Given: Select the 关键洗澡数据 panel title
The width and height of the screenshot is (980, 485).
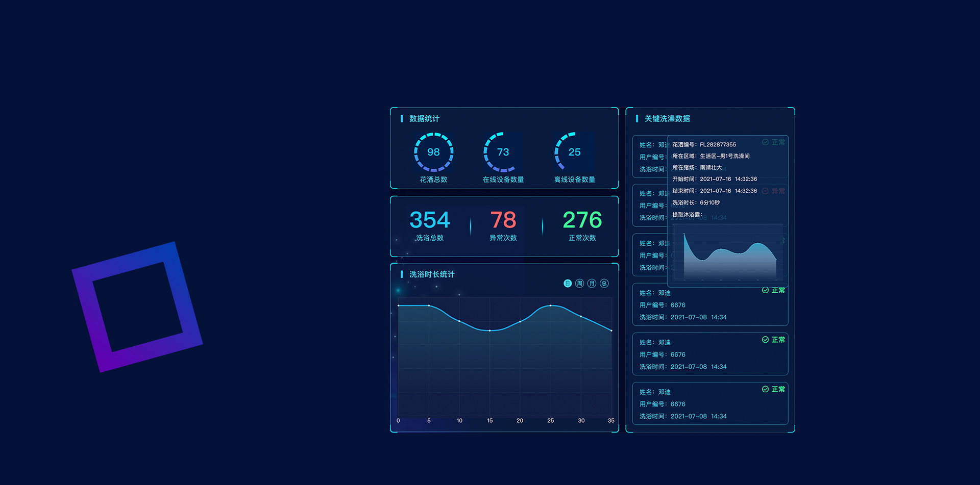Looking at the screenshot, I should pyautogui.click(x=667, y=119).
